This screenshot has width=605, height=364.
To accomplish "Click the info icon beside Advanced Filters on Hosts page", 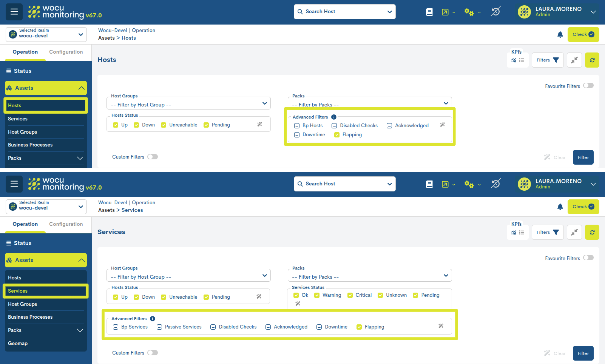I will pyautogui.click(x=334, y=117).
